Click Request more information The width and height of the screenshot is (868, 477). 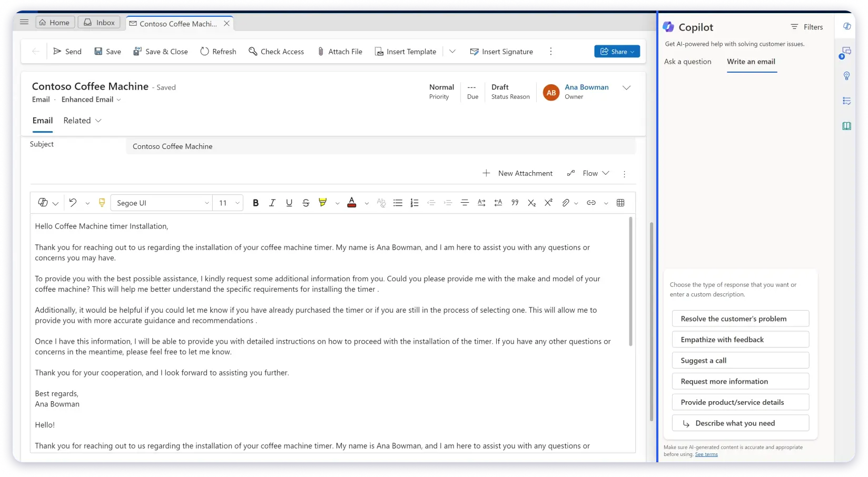(x=741, y=381)
